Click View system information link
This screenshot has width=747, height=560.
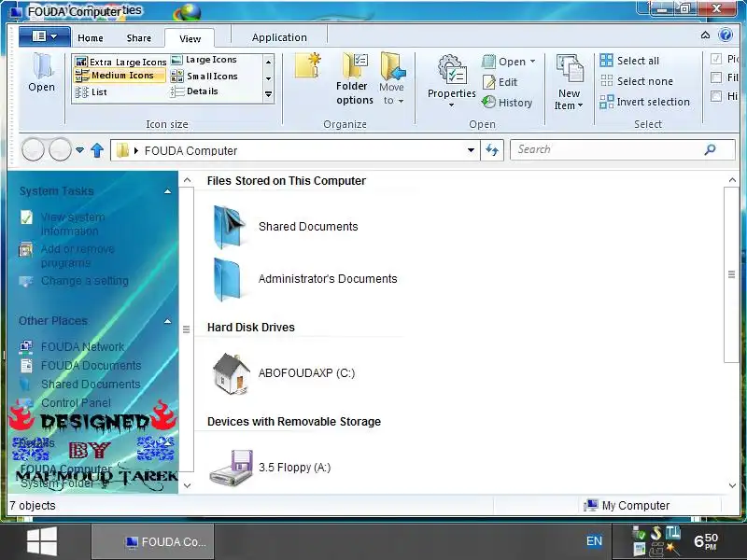73,224
